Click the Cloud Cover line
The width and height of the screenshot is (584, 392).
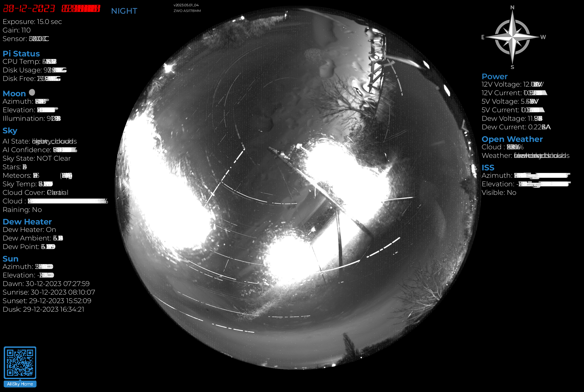(35, 193)
